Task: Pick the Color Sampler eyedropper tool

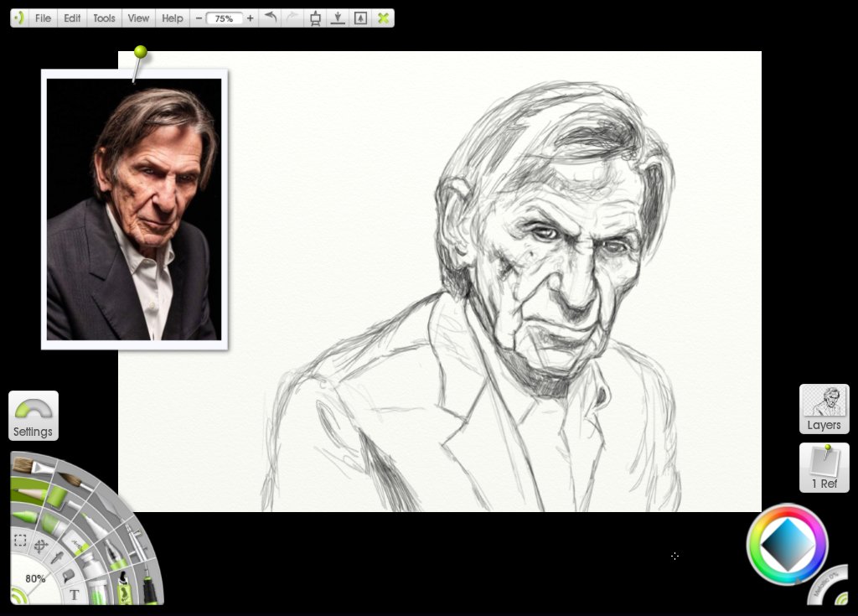Action: coord(57,557)
